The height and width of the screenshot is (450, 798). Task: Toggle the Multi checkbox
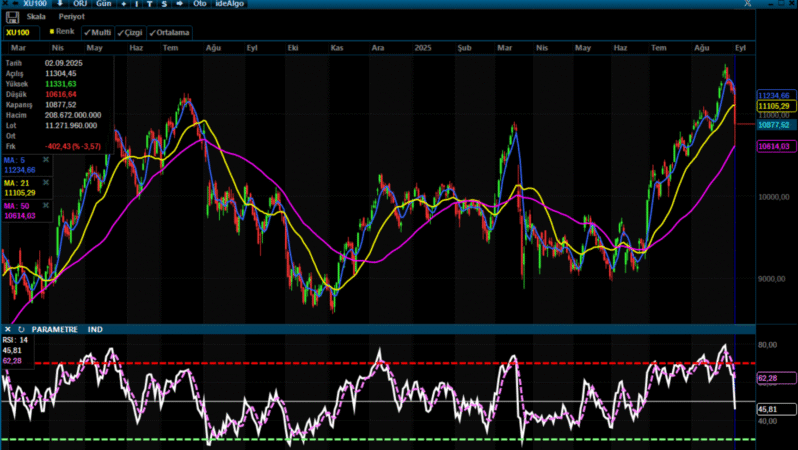point(97,33)
